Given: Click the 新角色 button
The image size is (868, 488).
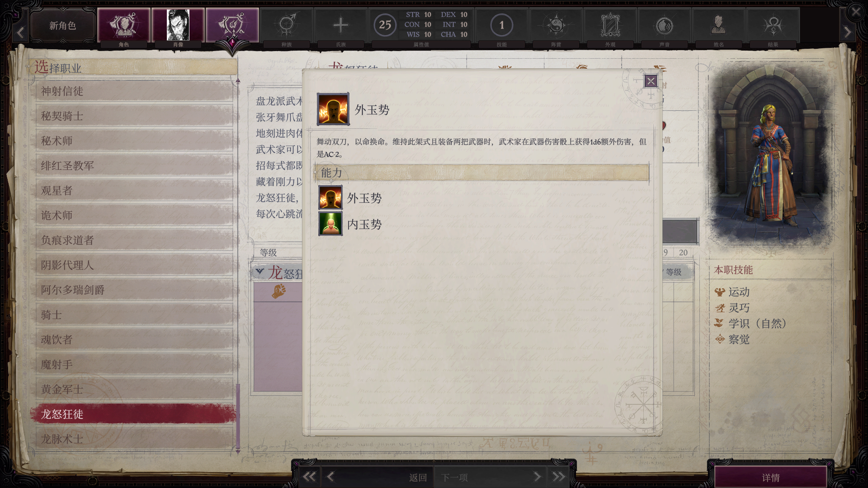Looking at the screenshot, I should (63, 26).
